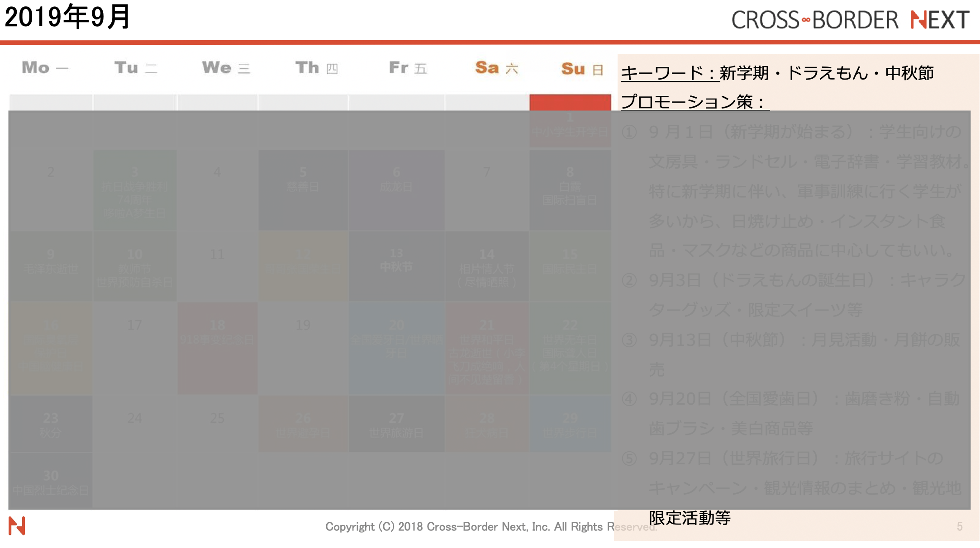Select the September 27 cell 世界旅游日
The width and height of the screenshot is (980, 548).
(x=396, y=424)
